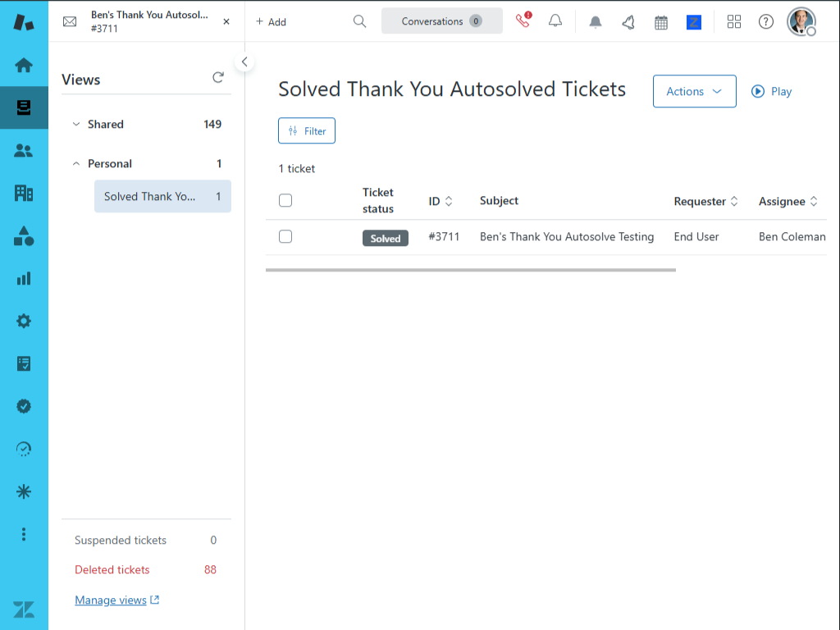Click the refresh views icon
Screen dimensions: 840x630
click(218, 78)
